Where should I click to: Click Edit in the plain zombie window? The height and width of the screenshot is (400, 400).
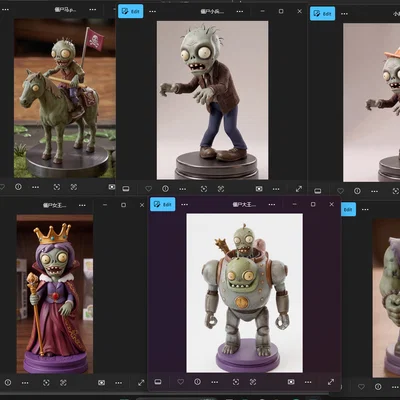(131, 11)
